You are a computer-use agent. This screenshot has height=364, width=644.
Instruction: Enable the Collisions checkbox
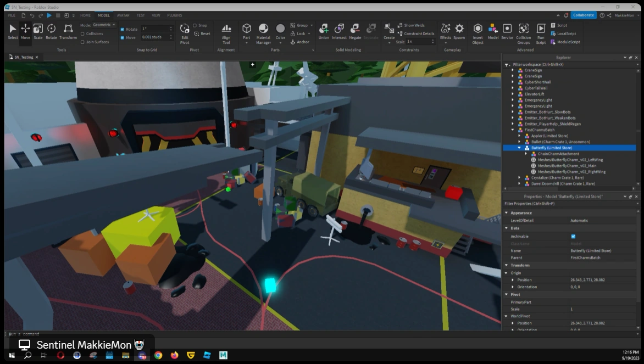tap(82, 33)
